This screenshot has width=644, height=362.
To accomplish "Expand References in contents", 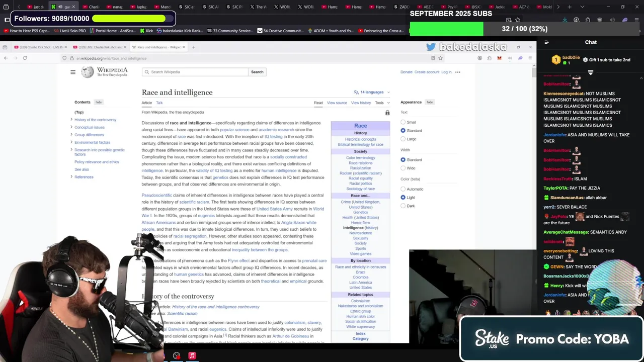I will (71, 177).
